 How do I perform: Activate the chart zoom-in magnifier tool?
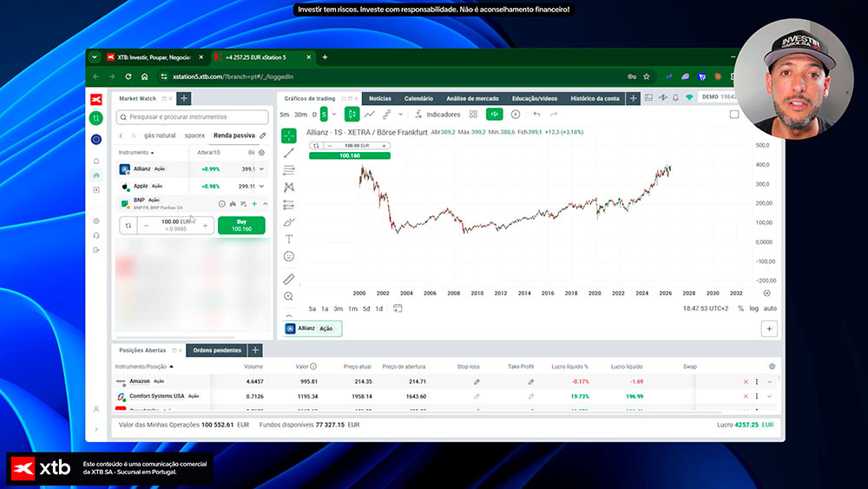click(289, 297)
